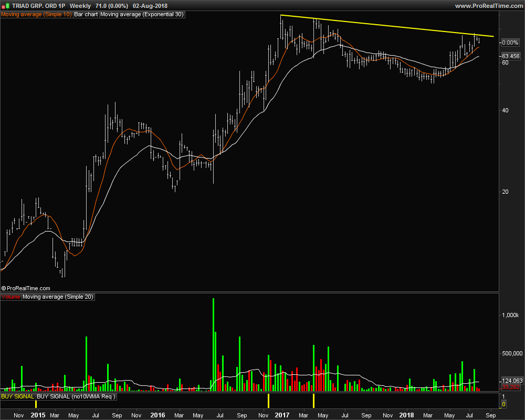The height and width of the screenshot is (420, 525).
Task: Click the 20 price axis label
Action: (505, 192)
